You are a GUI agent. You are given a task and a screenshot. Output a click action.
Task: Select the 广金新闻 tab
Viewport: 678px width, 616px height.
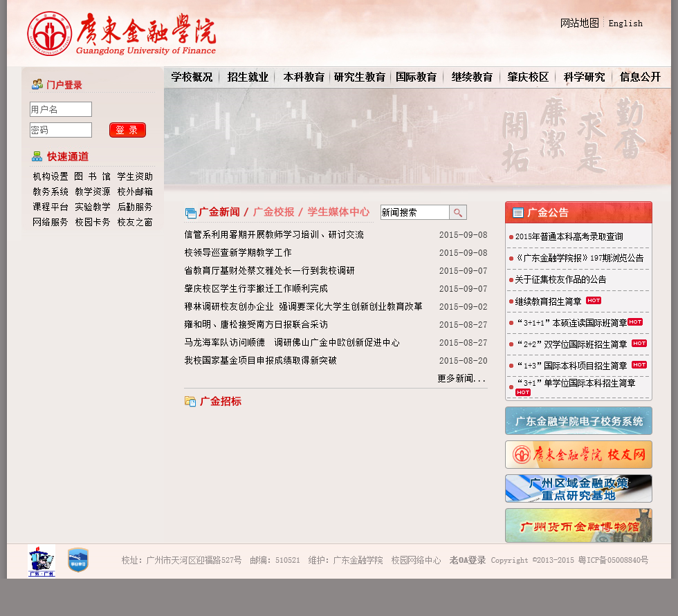click(x=219, y=212)
